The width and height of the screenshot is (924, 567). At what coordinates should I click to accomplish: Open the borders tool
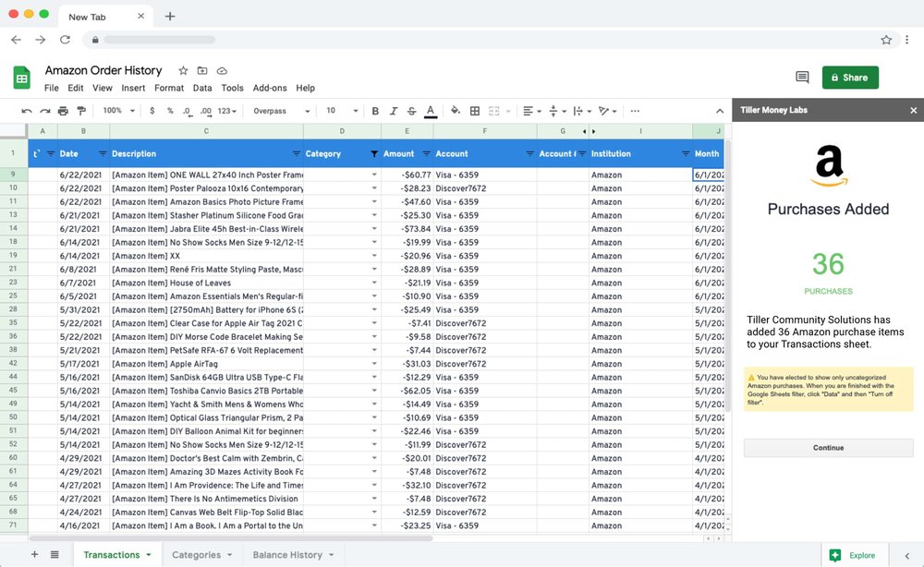(x=474, y=111)
